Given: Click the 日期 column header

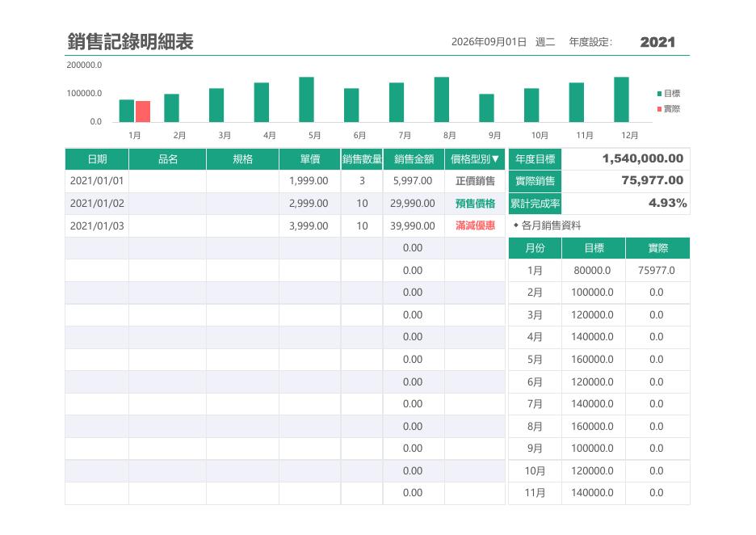Looking at the screenshot, I should (97, 159).
